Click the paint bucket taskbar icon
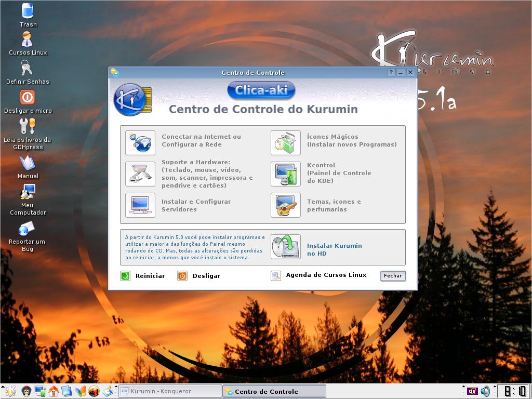Viewport: 532px width, 399px height. [x=108, y=391]
